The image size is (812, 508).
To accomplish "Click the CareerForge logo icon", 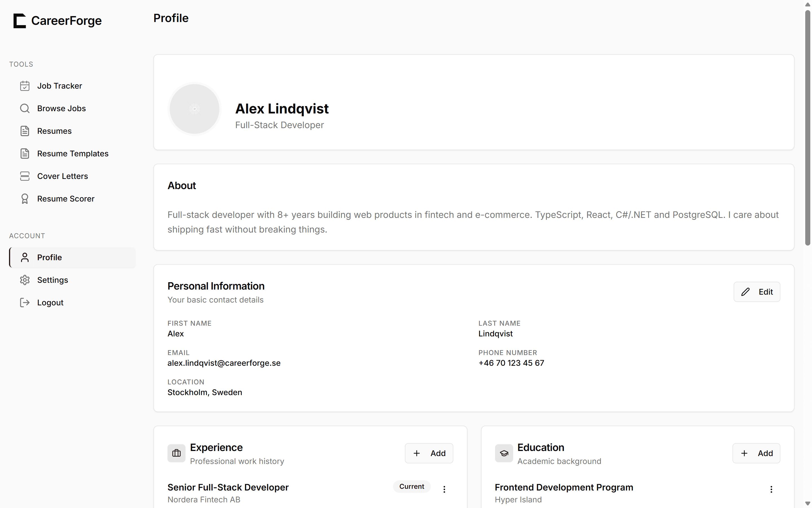I will coord(19,21).
